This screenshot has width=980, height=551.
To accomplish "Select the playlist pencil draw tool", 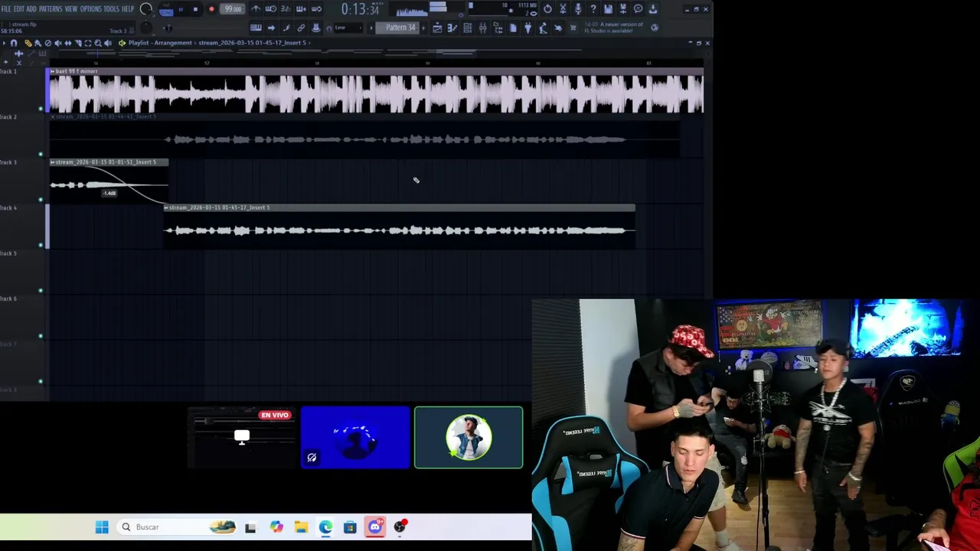I will point(28,43).
